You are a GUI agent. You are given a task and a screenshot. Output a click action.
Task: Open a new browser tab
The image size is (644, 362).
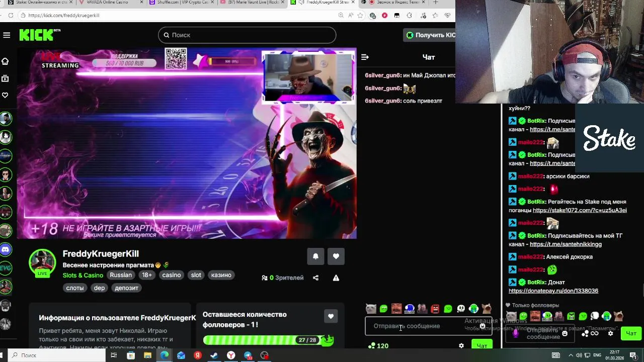tap(435, 3)
